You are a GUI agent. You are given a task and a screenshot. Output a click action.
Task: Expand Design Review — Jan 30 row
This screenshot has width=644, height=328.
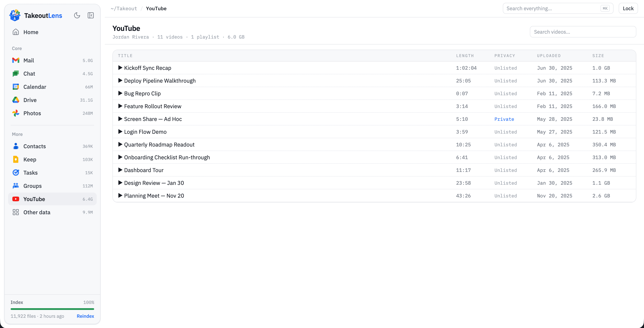point(120,183)
